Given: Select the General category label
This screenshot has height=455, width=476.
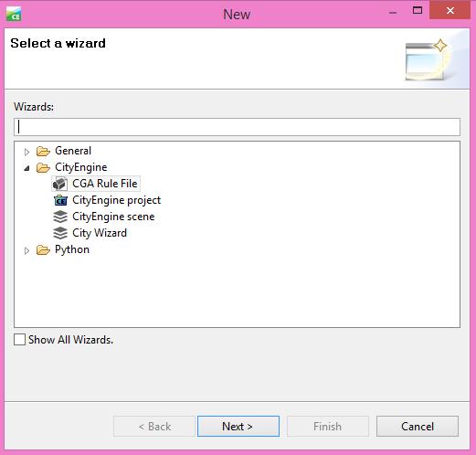Looking at the screenshot, I should pos(73,151).
